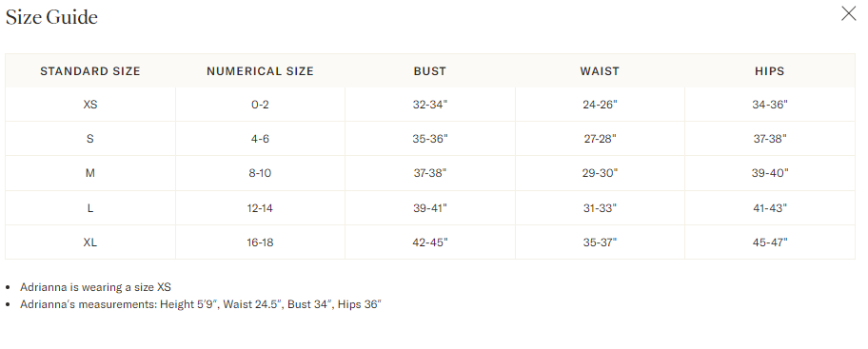Viewport: 868px width, 349px height.
Task: Select the XL size row label
Action: tap(90, 242)
